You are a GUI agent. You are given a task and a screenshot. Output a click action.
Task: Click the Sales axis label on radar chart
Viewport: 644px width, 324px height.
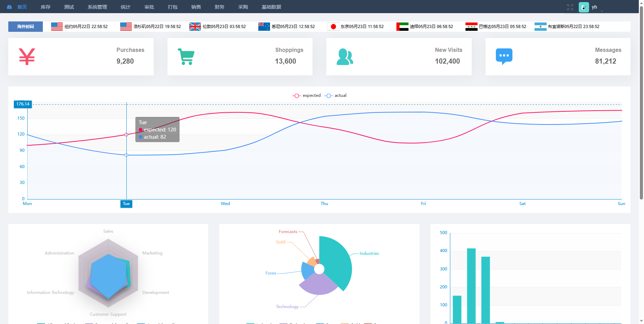tap(108, 231)
